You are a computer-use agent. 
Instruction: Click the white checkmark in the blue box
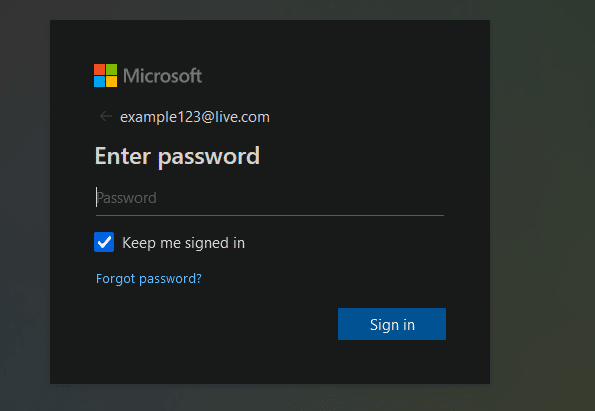pyautogui.click(x=104, y=242)
